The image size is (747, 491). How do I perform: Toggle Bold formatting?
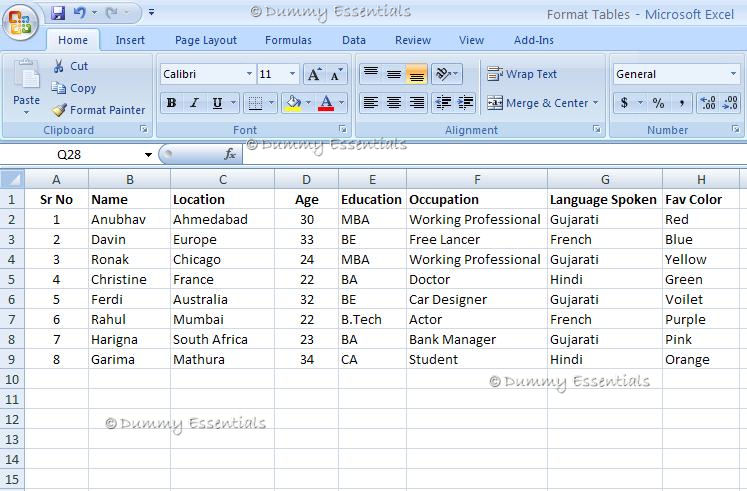(172, 103)
